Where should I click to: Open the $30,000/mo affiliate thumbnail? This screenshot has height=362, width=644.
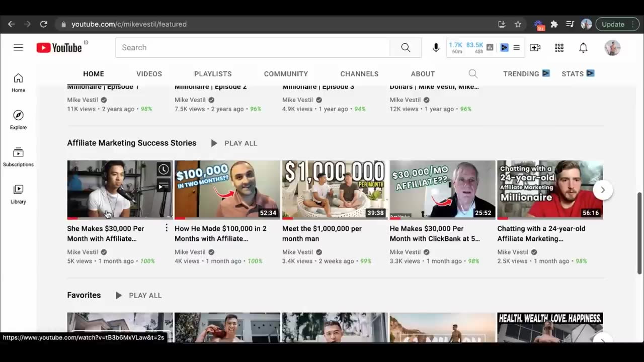tap(443, 190)
